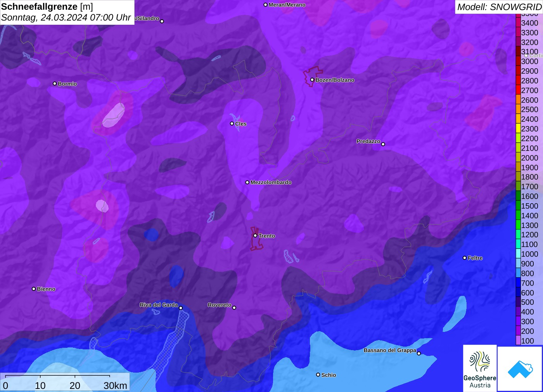Click the legend value '900'
This screenshot has height=392, width=543.
point(527,264)
